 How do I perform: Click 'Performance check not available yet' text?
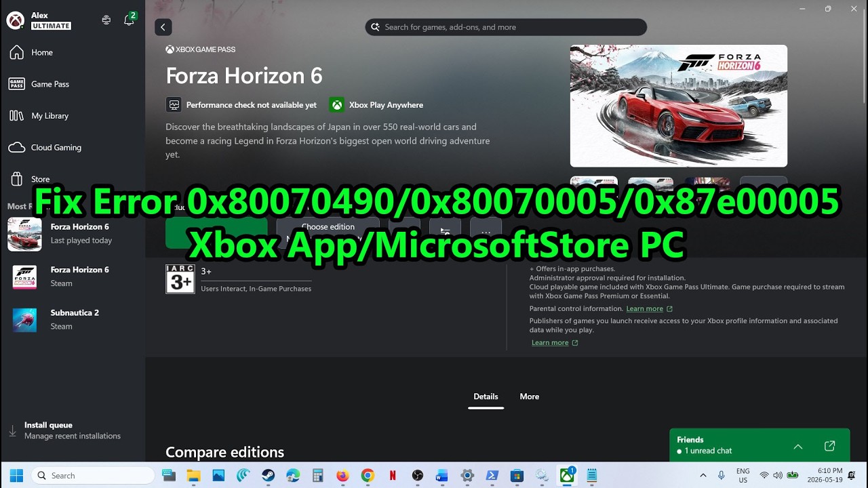pyautogui.click(x=252, y=105)
